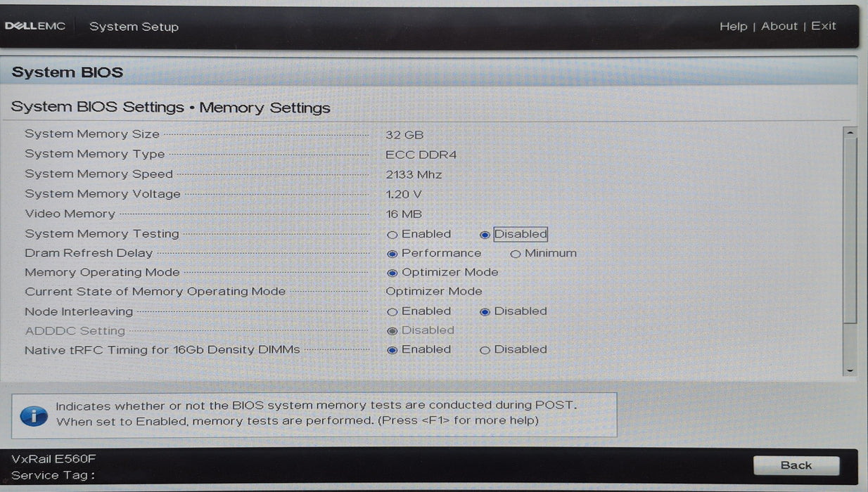Click the VxRail E560F model text
868x492 pixels.
coord(53,459)
